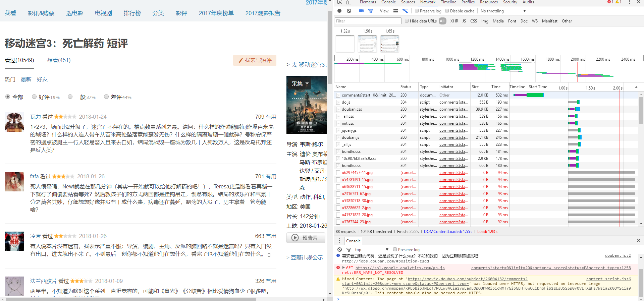Toggle capture screenshots camera icon
The image size is (644, 301).
pos(361,11)
